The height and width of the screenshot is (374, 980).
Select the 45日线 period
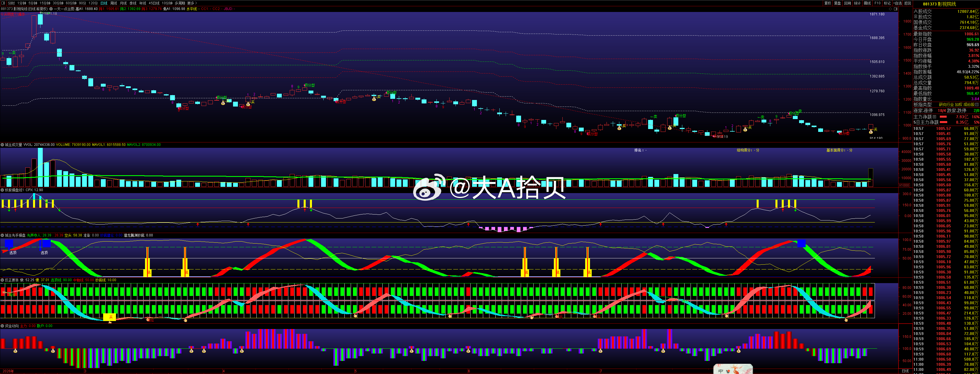click(154, 3)
